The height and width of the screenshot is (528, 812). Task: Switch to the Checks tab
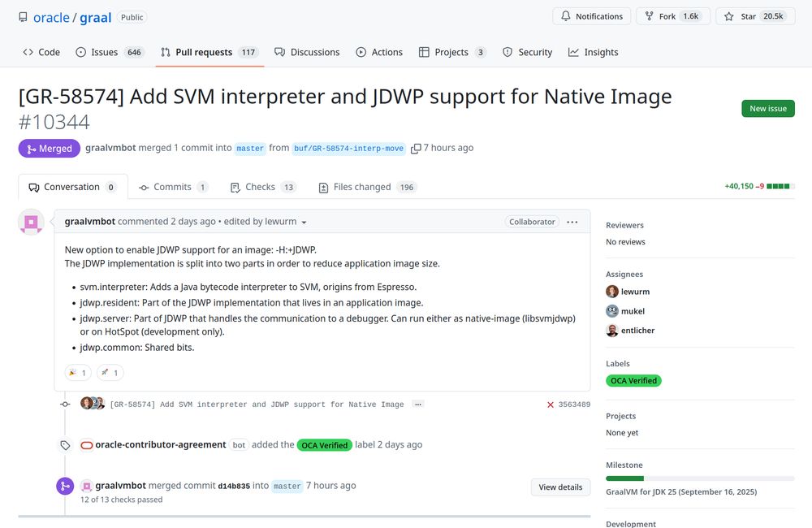pyautogui.click(x=263, y=187)
